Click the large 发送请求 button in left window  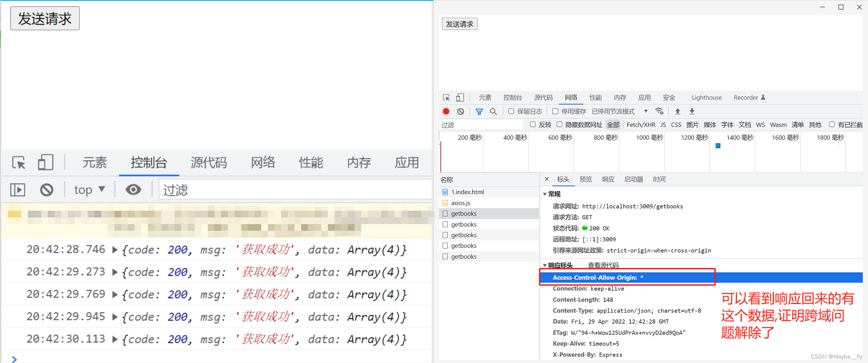tap(45, 19)
